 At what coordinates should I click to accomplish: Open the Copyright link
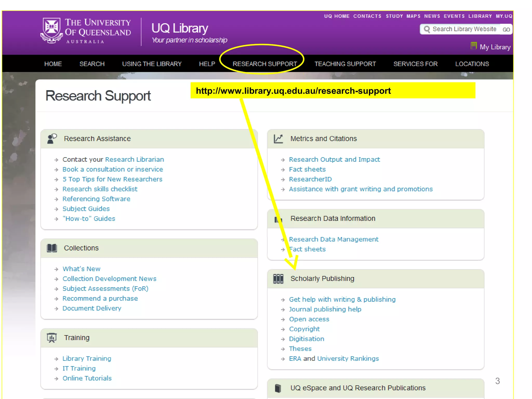304,329
